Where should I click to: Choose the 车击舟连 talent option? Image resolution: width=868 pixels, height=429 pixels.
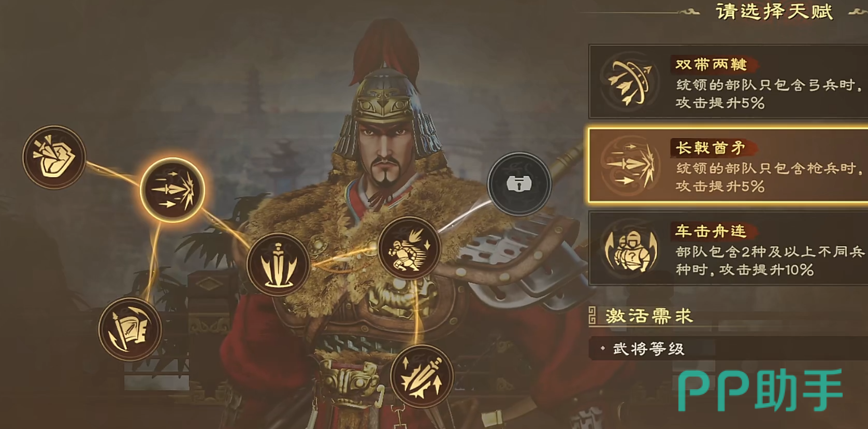[728, 249]
